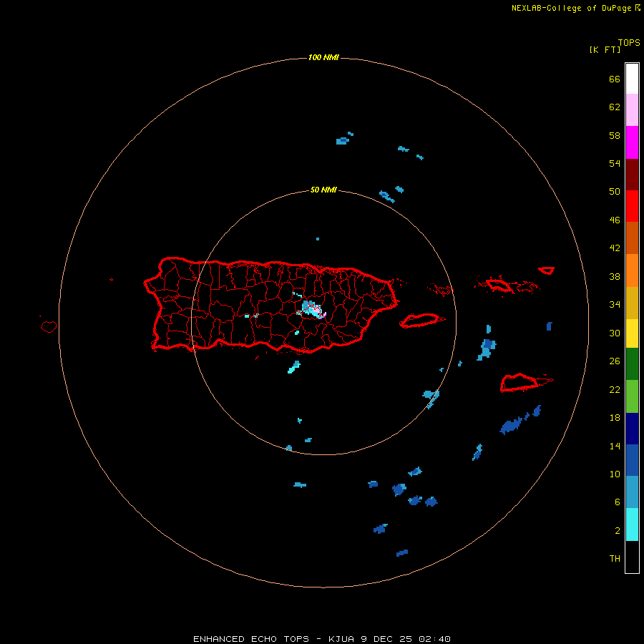Click the 50 NMI range ring label
This screenshot has height=644, width=644.
(323, 190)
